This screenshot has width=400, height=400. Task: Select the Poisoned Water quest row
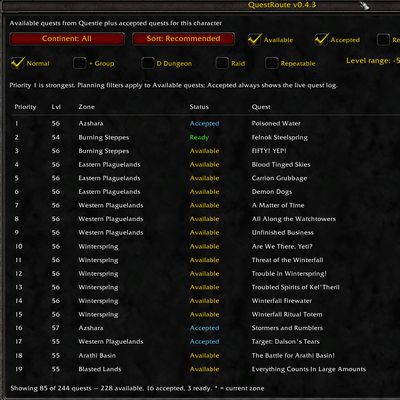point(205,123)
